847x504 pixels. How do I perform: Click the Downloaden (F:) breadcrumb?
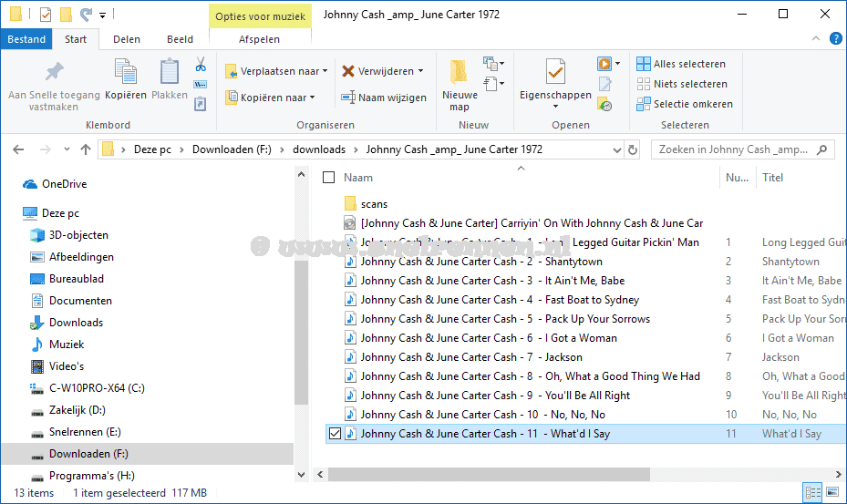[x=232, y=149]
